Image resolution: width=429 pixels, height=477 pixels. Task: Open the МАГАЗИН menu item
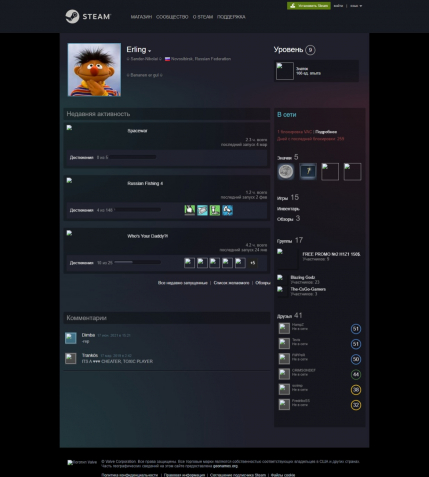(x=141, y=17)
